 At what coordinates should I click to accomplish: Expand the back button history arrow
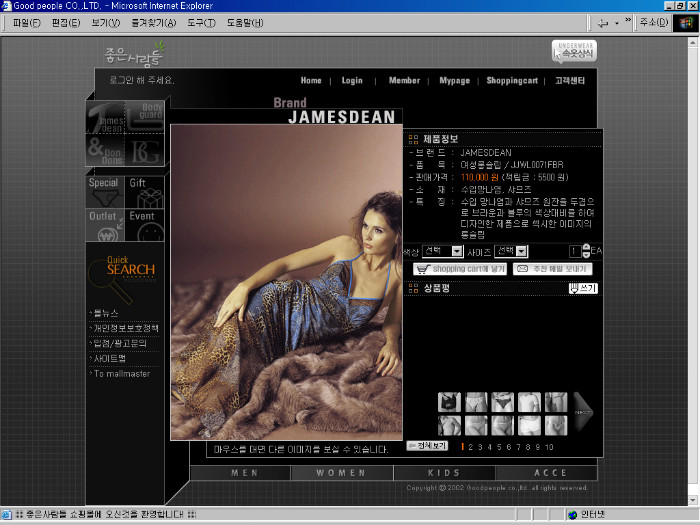tap(617, 23)
